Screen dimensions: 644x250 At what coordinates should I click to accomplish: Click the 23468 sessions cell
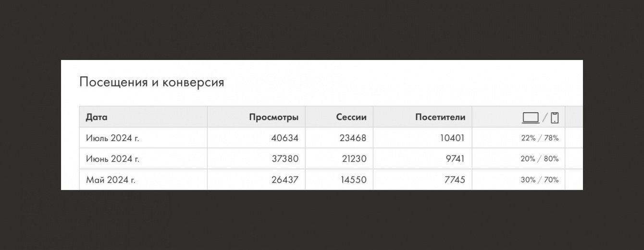pyautogui.click(x=353, y=138)
